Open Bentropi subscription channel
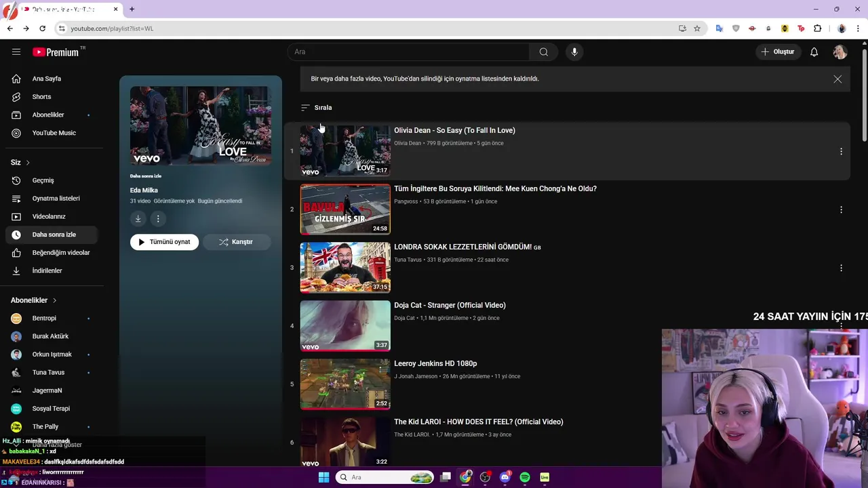 [51, 318]
